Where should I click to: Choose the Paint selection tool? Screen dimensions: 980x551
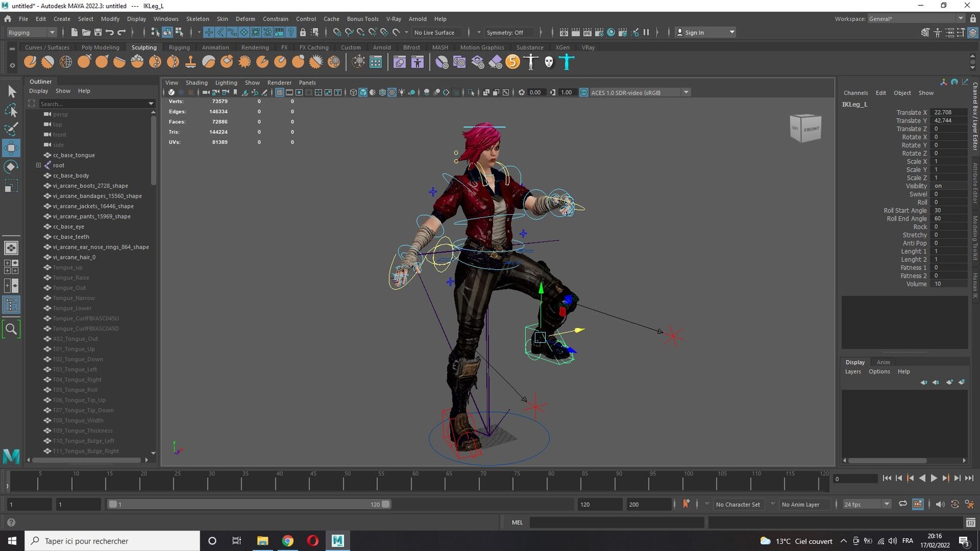tap(11, 129)
